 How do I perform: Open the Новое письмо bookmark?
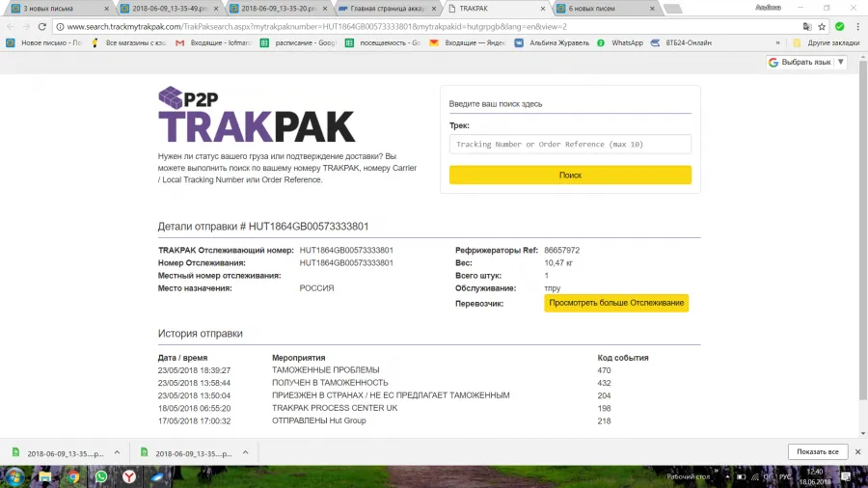44,42
